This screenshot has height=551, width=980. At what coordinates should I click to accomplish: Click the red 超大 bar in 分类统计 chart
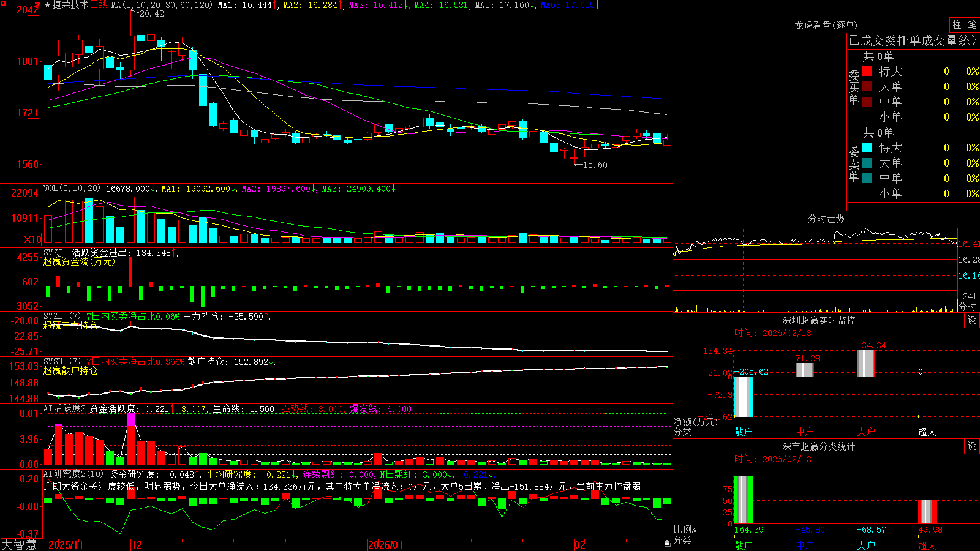[x=927, y=512]
